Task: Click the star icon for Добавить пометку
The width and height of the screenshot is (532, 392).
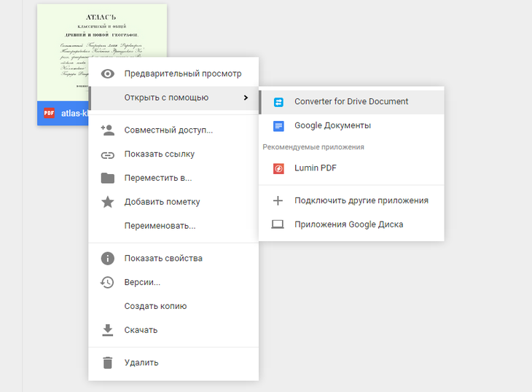Action: click(108, 202)
